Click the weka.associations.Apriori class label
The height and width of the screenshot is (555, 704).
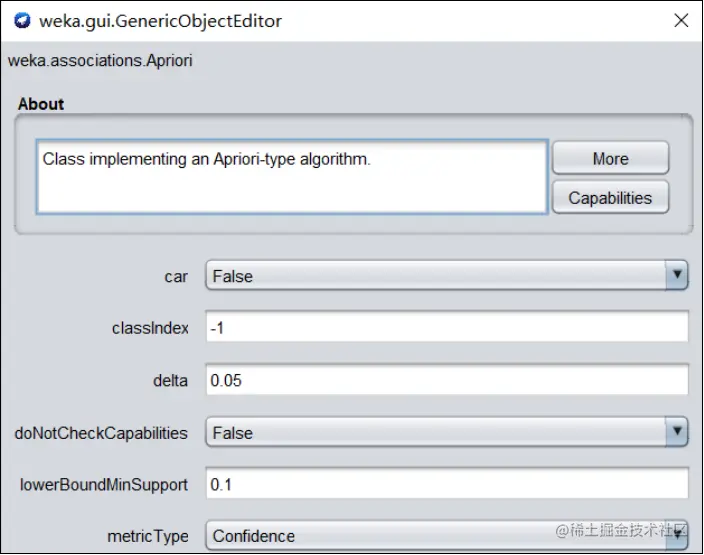click(100, 61)
